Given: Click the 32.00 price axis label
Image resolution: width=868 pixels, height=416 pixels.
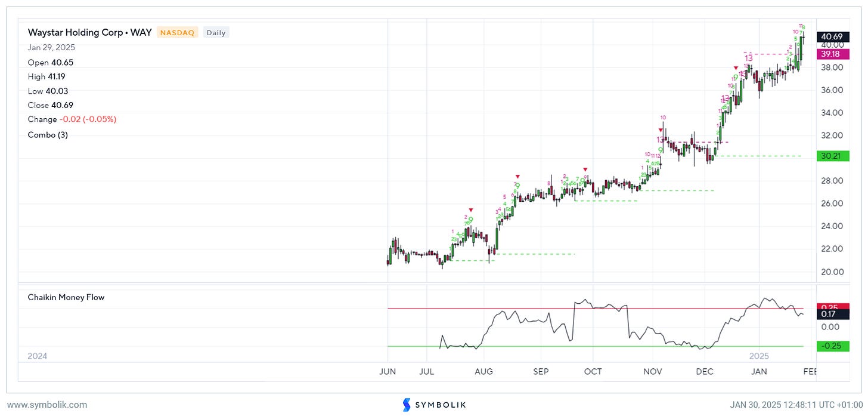Looking at the screenshot, I should [832, 135].
